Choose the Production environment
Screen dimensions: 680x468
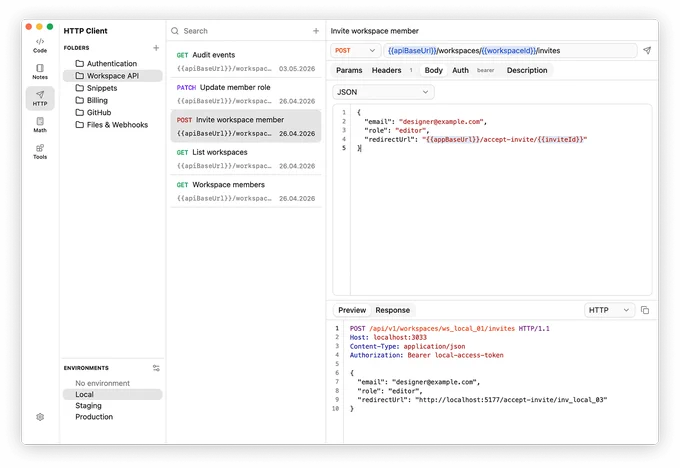point(113,417)
